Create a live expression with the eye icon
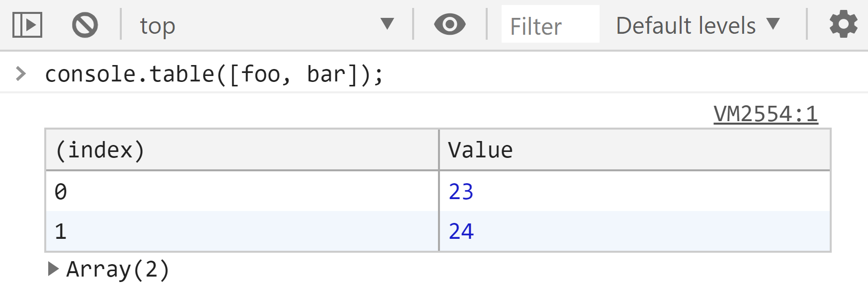Viewport: 868px width, 286px height. click(x=449, y=23)
